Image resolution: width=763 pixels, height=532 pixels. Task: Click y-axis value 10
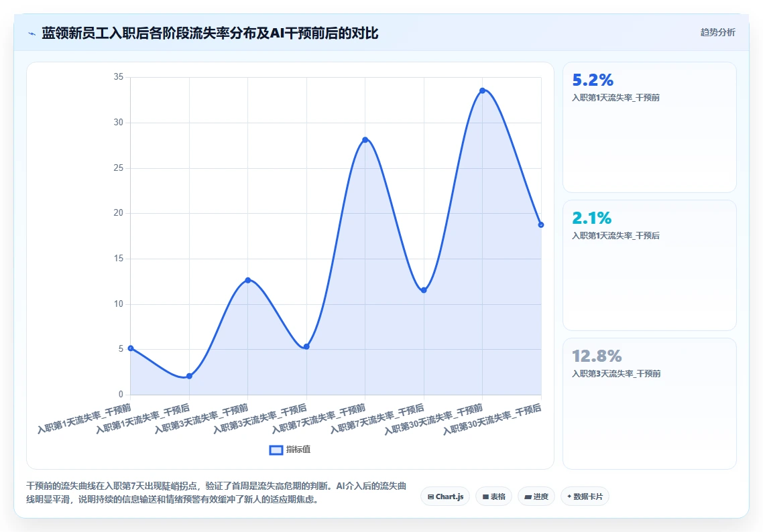click(x=119, y=304)
